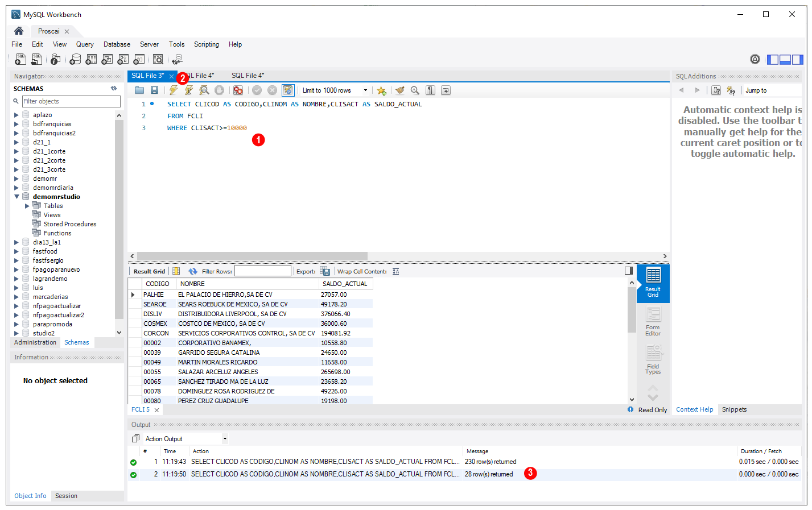Focus the Filter objects search field
812x510 pixels.
coord(71,101)
